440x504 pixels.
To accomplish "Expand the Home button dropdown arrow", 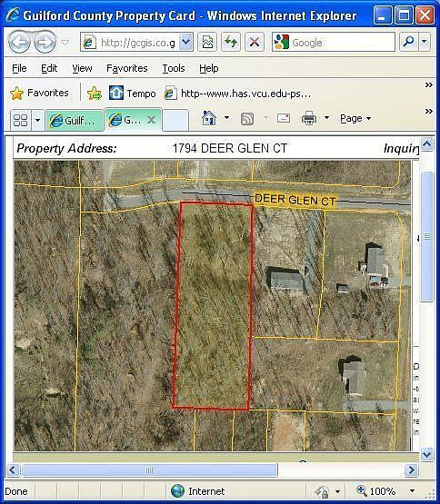I will pos(226,118).
